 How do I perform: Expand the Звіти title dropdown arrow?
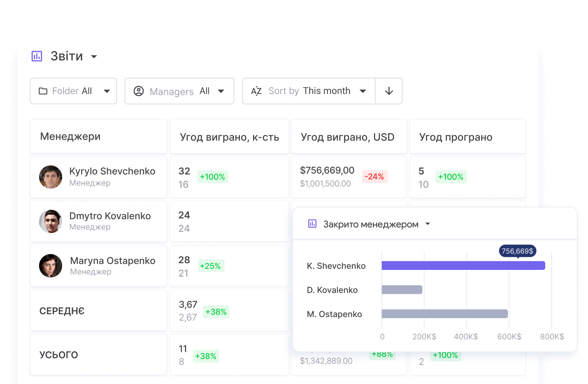[x=94, y=57]
